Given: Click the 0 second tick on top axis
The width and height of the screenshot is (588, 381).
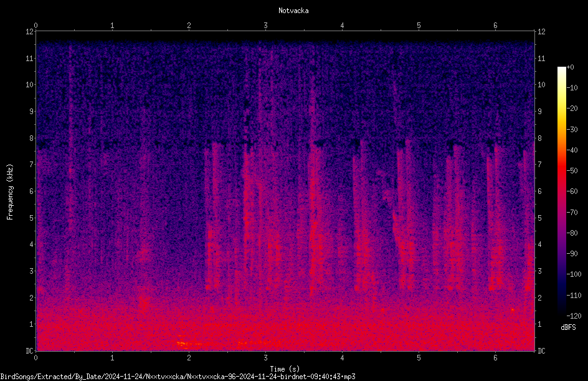Looking at the screenshot, I should point(36,26).
